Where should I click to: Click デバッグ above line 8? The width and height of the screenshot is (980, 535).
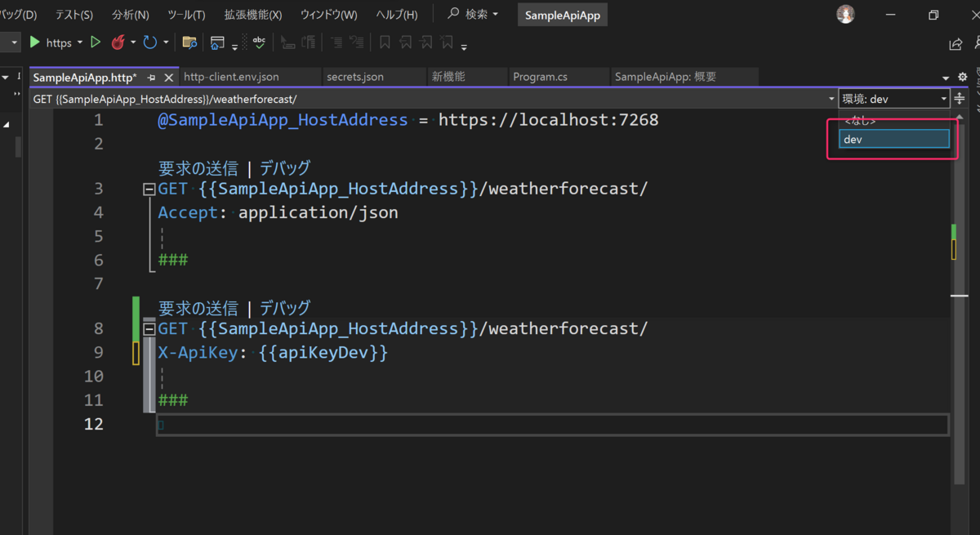coord(285,308)
